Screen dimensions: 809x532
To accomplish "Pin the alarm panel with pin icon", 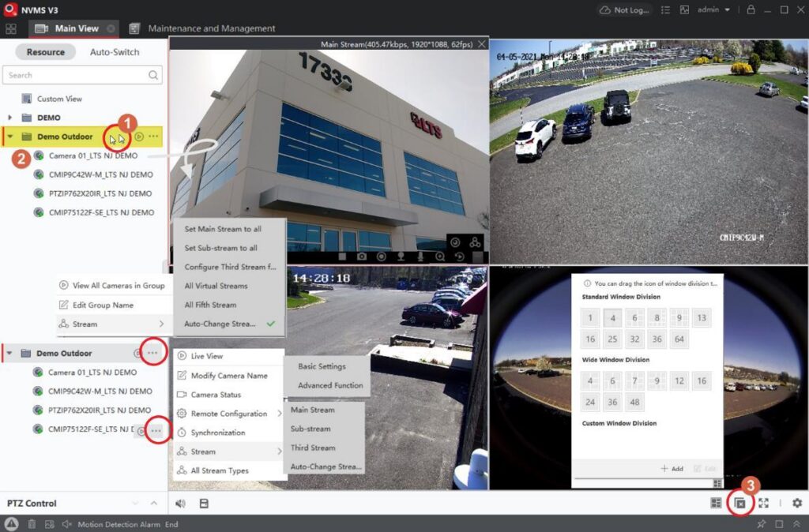I will tap(762, 524).
